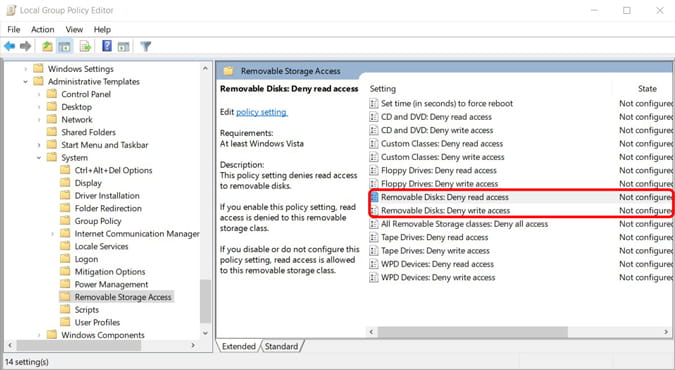Expand the Control Panel tree node

(x=39, y=94)
